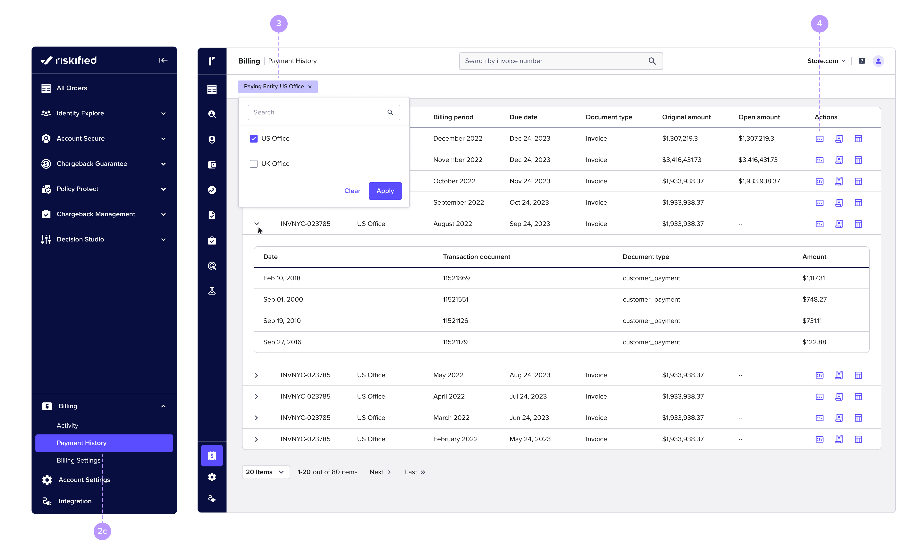Go to the Next page
The width and height of the screenshot is (924, 560).
380,472
